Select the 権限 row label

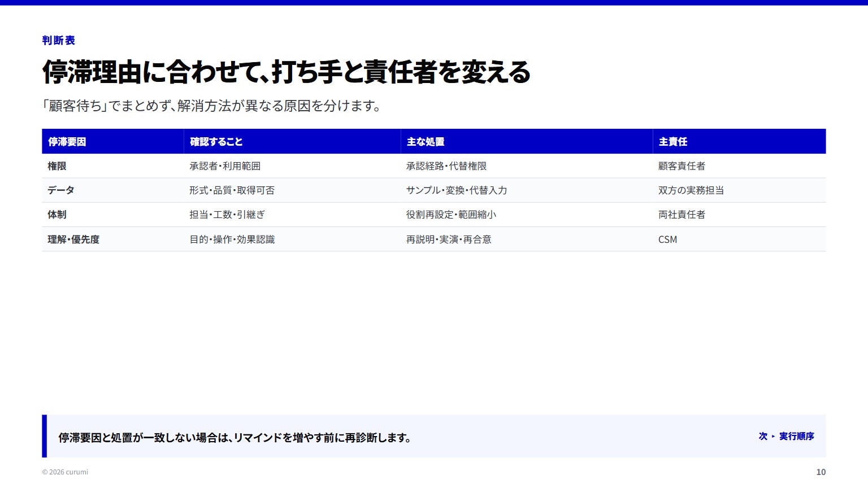click(57, 166)
